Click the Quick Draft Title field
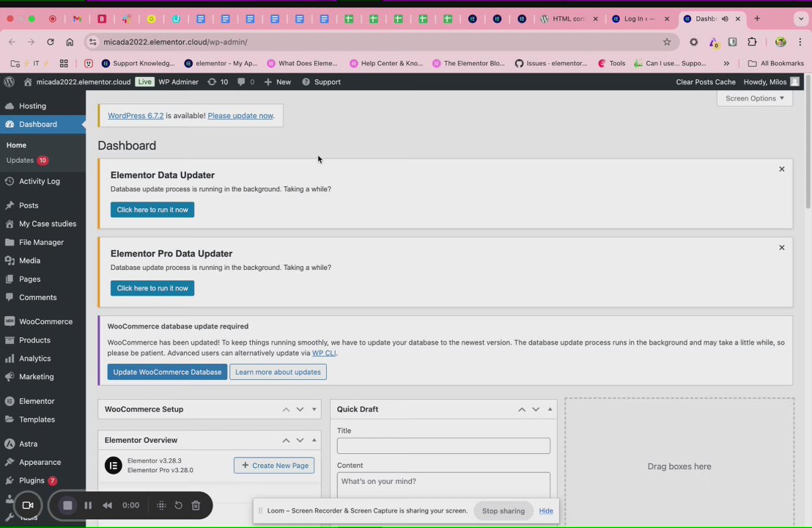 pos(443,446)
